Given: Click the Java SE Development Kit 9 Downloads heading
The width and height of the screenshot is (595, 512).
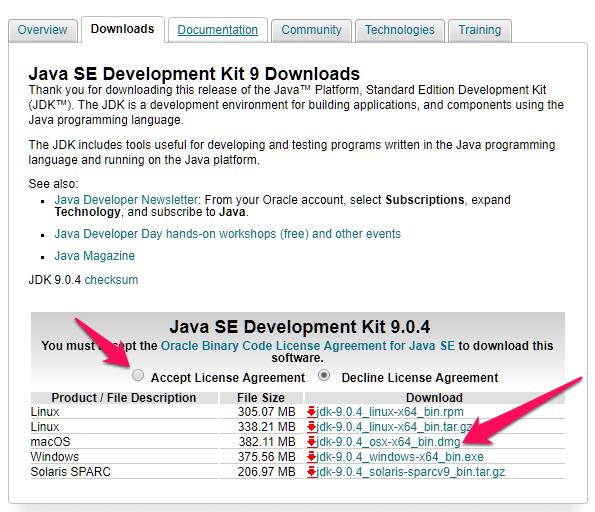Looking at the screenshot, I should click(x=194, y=74).
